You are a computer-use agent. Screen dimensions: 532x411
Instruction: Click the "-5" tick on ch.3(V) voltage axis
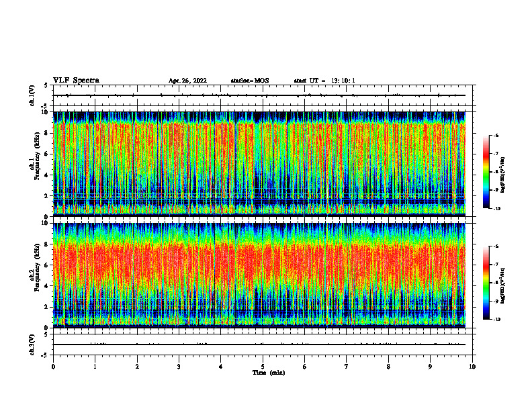(45, 355)
